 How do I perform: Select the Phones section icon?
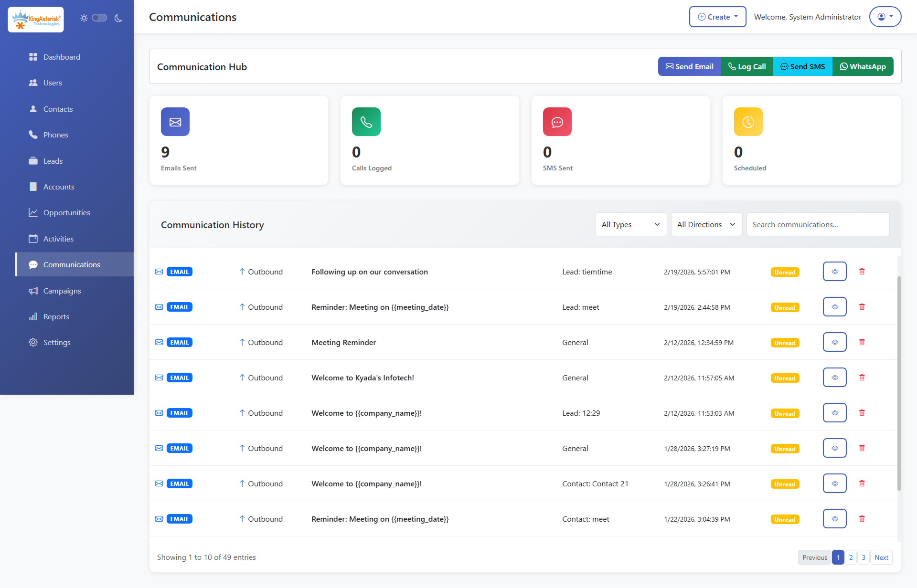(x=33, y=135)
